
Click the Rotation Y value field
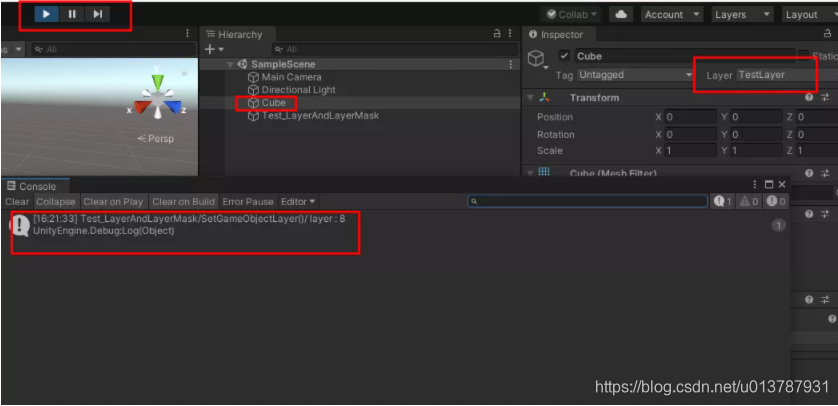[x=756, y=134]
